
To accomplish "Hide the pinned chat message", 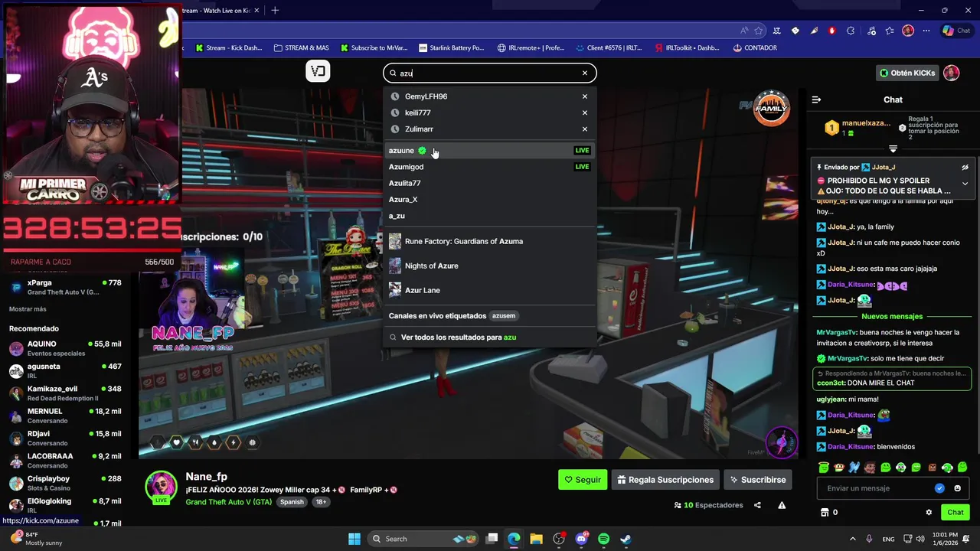I will 965,167.
